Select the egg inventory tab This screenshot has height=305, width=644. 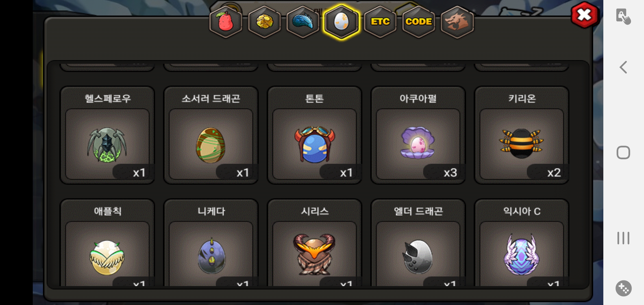341,22
